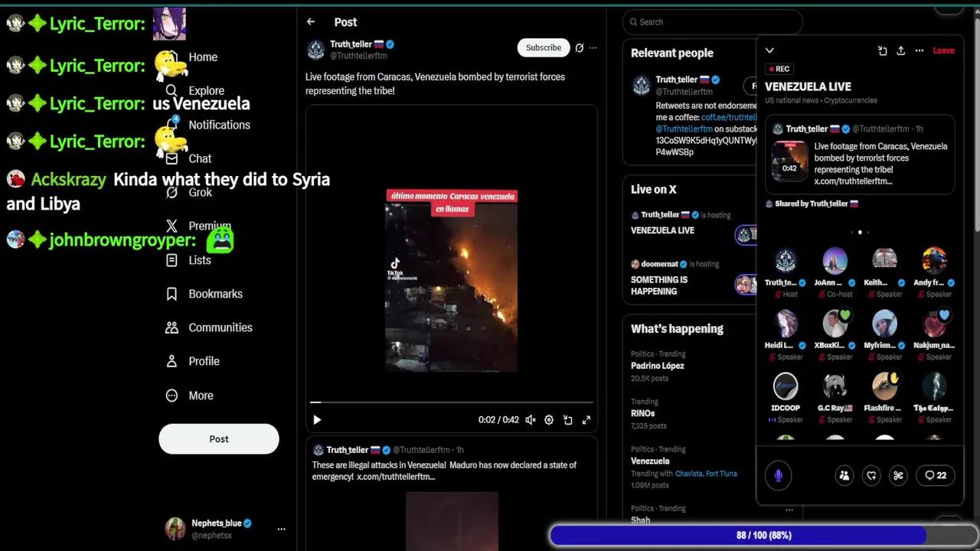Click the Nephets_blue profile avatar
The image size is (980, 551).
[x=175, y=529]
